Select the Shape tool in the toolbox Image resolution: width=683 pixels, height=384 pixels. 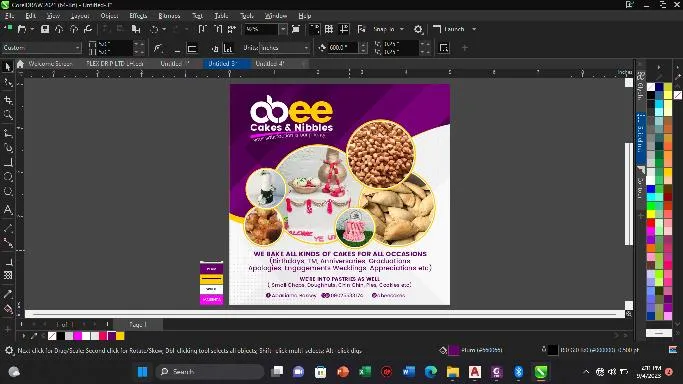(8, 83)
